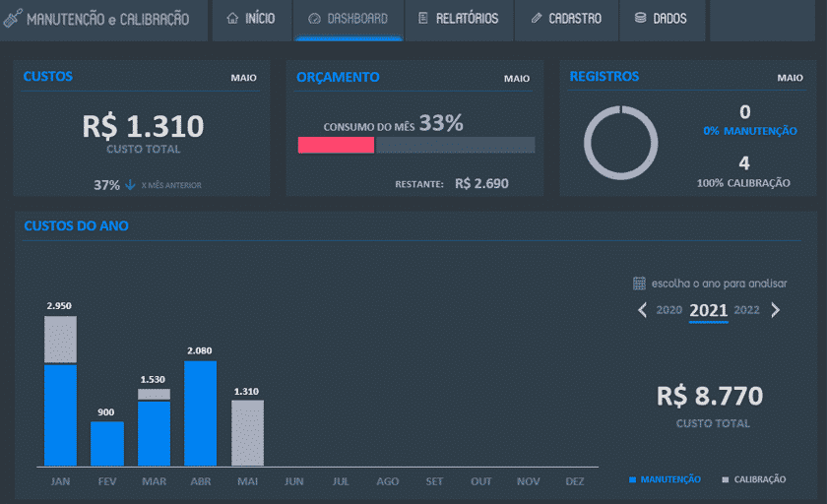This screenshot has width=827, height=504.
Task: Click the 2.950 label above JAN bar
Action: click(x=59, y=306)
